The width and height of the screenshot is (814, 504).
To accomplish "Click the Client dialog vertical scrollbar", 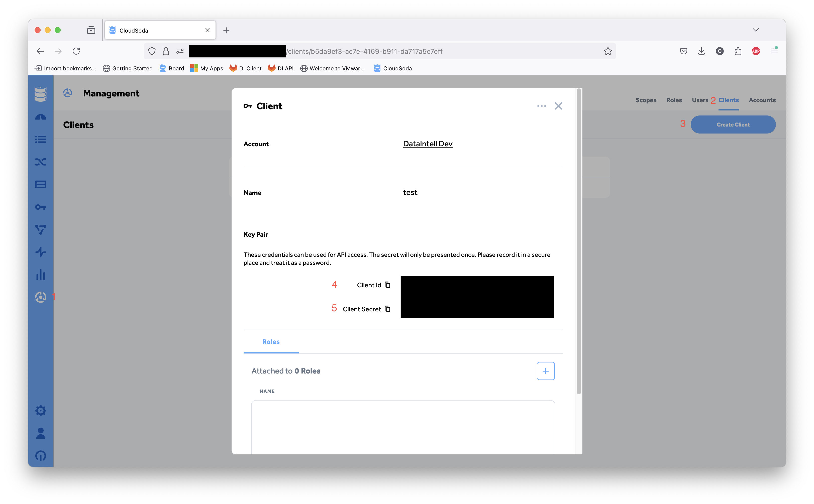I will [x=579, y=241].
